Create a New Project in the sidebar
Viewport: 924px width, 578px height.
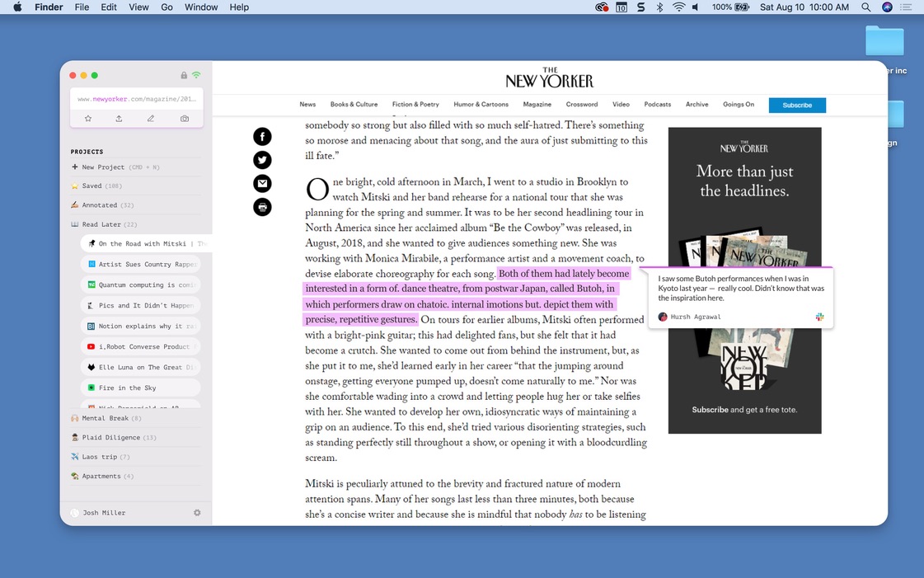(x=115, y=167)
